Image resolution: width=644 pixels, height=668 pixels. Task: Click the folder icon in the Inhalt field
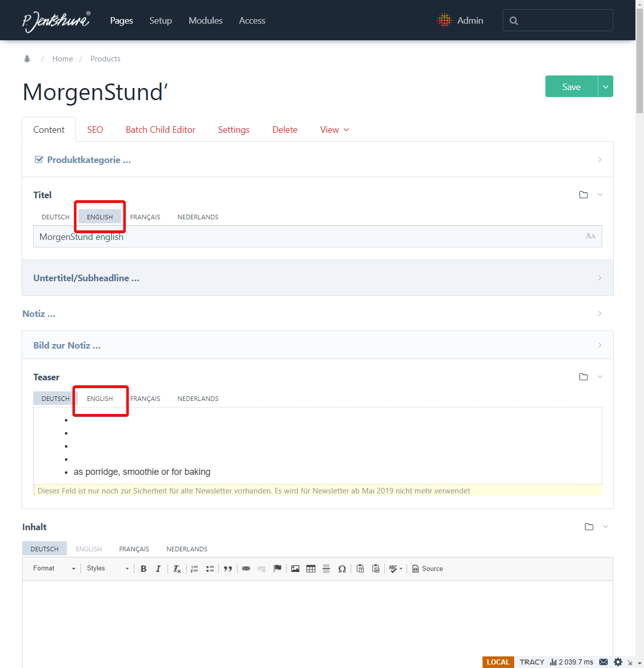(x=589, y=527)
